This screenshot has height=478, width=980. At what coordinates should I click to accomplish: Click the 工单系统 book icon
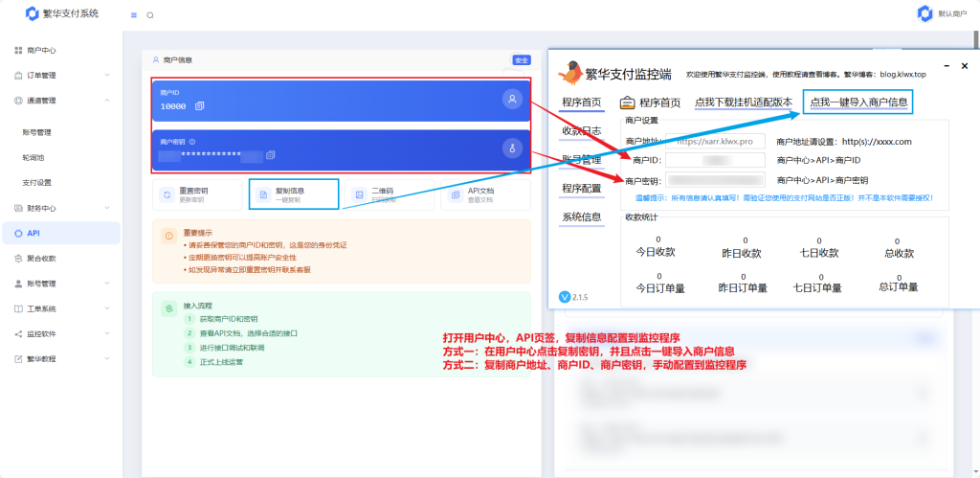pos(18,308)
